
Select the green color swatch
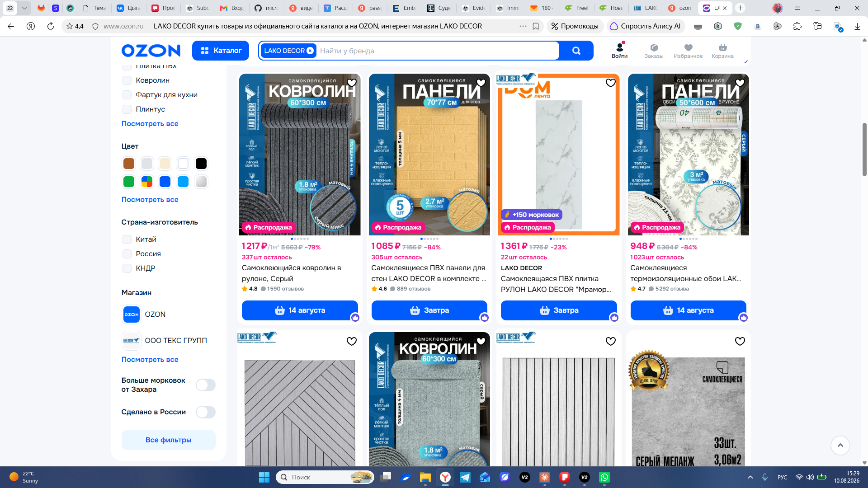[x=129, y=182]
